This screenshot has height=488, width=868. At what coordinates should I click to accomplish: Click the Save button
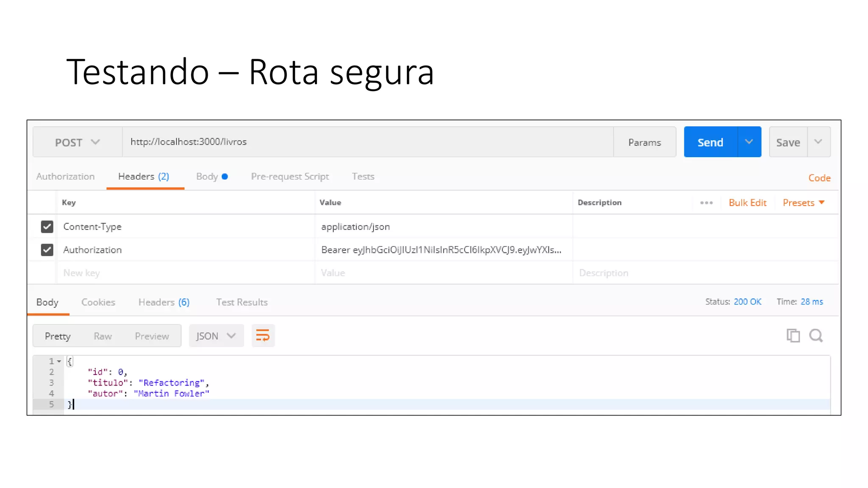click(788, 142)
